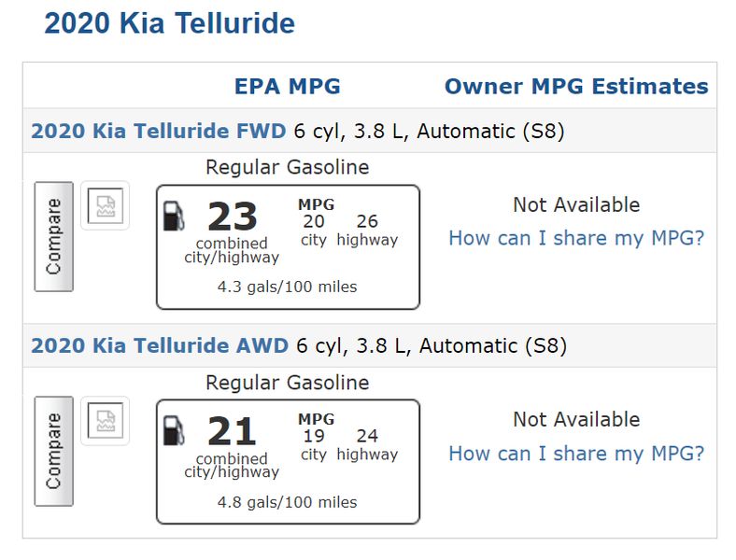Click the 2020 Kia Telluride page title
Image resolution: width=736 pixels, height=560 pixels.
[x=169, y=23]
